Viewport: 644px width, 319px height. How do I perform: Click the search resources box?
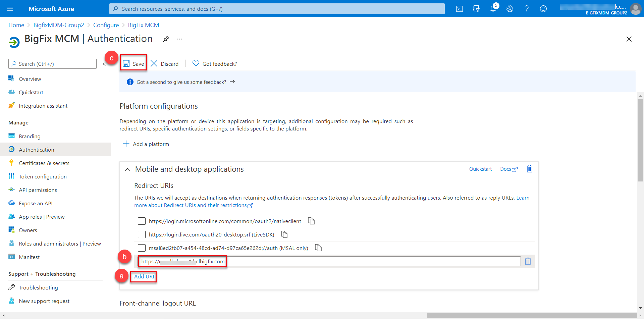tap(277, 9)
